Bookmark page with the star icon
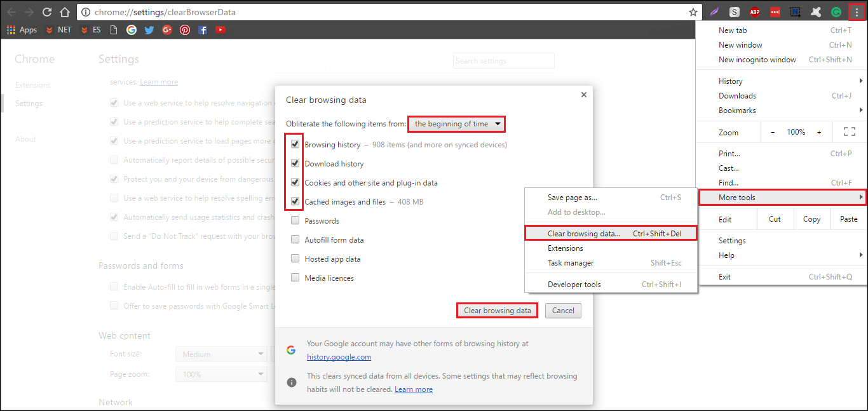The width and height of the screenshot is (868, 411). click(693, 11)
